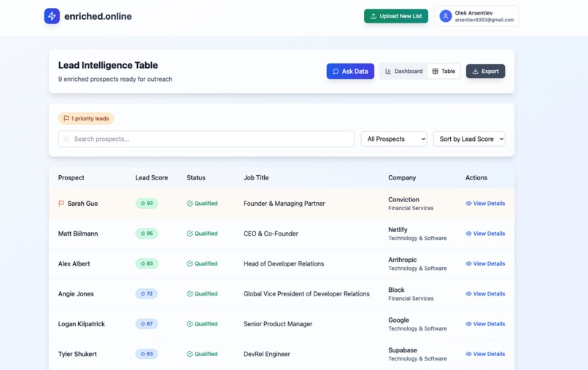View Details for Angie Jones
This screenshot has height=370, width=588.
(485, 294)
